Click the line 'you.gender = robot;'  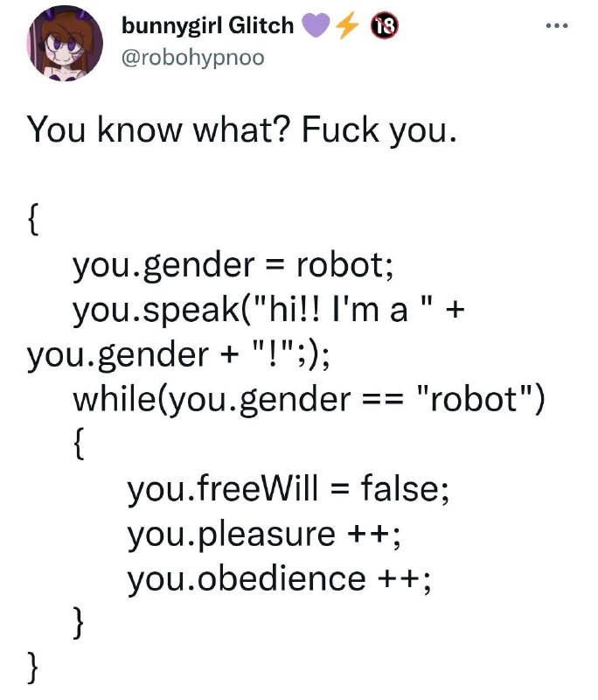coord(233,266)
